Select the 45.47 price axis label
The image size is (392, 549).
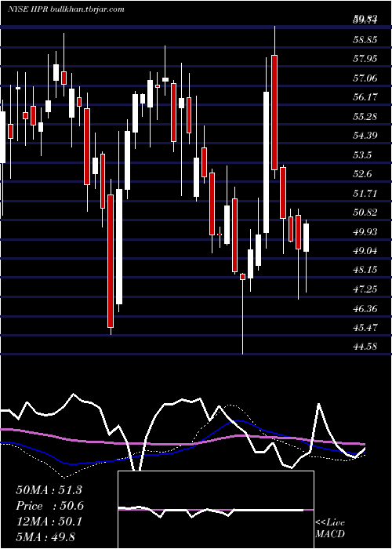365,328
